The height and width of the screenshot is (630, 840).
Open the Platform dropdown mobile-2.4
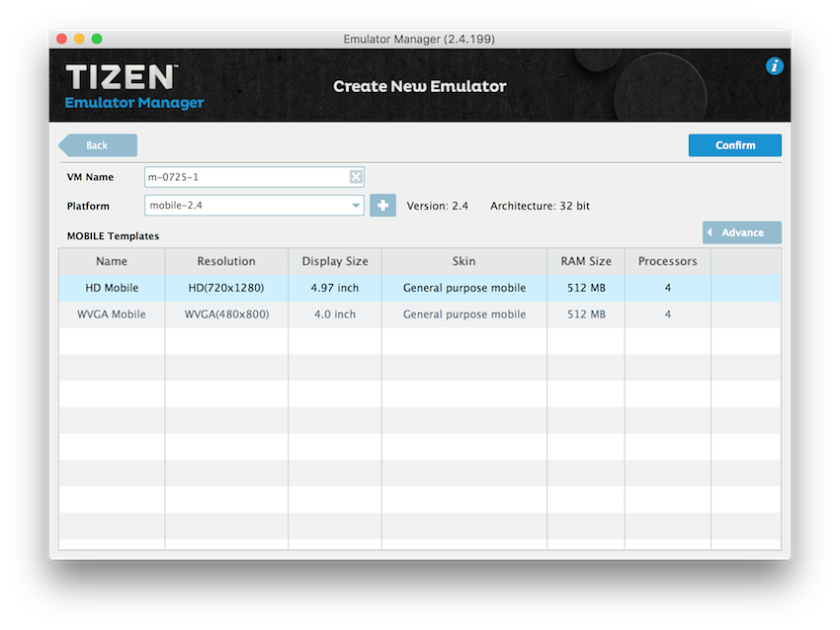254,206
